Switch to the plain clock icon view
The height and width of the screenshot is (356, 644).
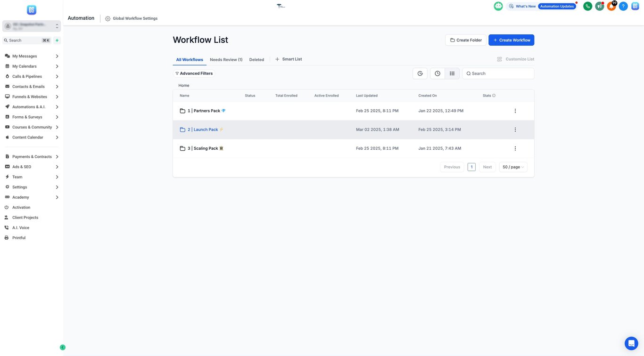438,73
